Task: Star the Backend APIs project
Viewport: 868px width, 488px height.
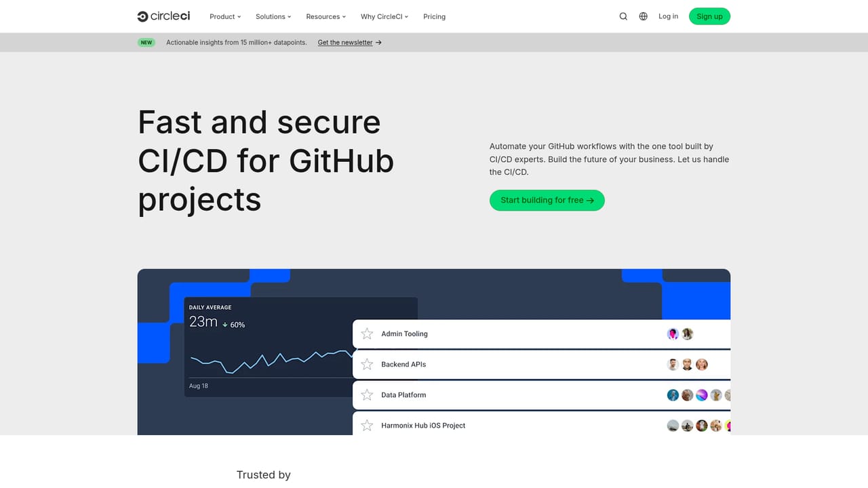Action: coord(367,364)
